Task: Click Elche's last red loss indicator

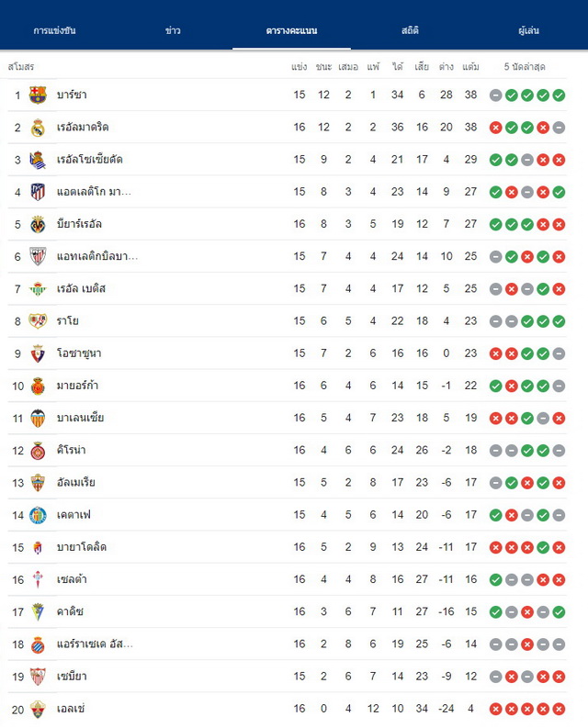Action: tap(559, 709)
